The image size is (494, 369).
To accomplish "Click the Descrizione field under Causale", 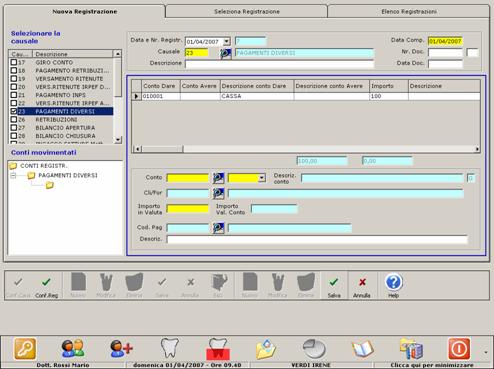I will (279, 64).
